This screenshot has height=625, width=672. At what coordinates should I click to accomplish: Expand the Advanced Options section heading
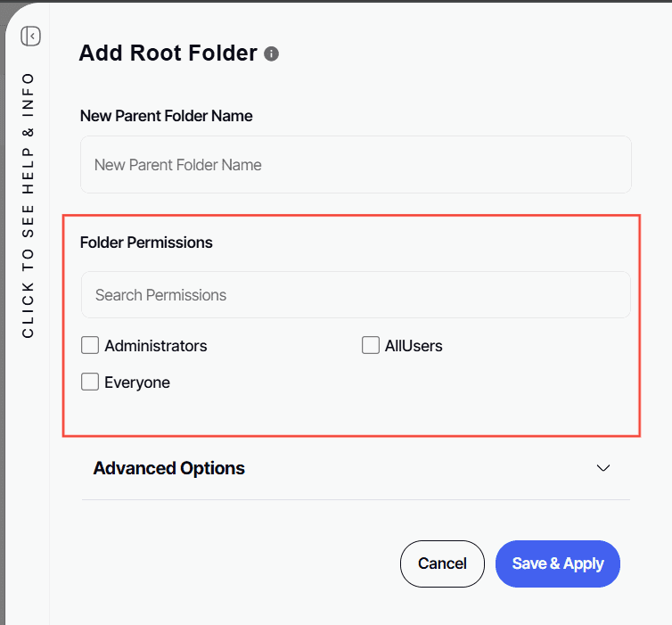pos(169,468)
